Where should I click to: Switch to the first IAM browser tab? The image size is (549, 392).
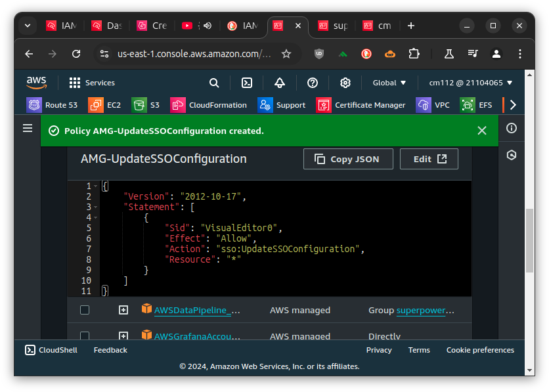click(61, 26)
